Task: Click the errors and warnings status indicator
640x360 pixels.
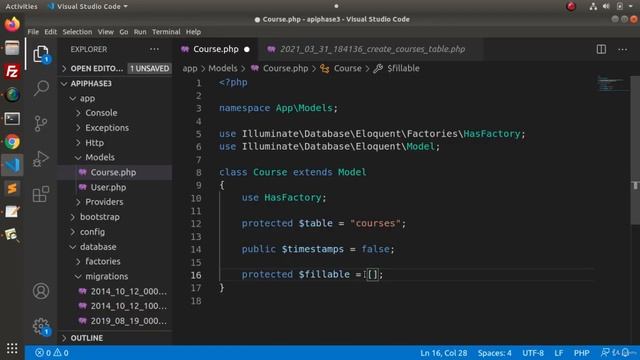Action: click(52, 353)
